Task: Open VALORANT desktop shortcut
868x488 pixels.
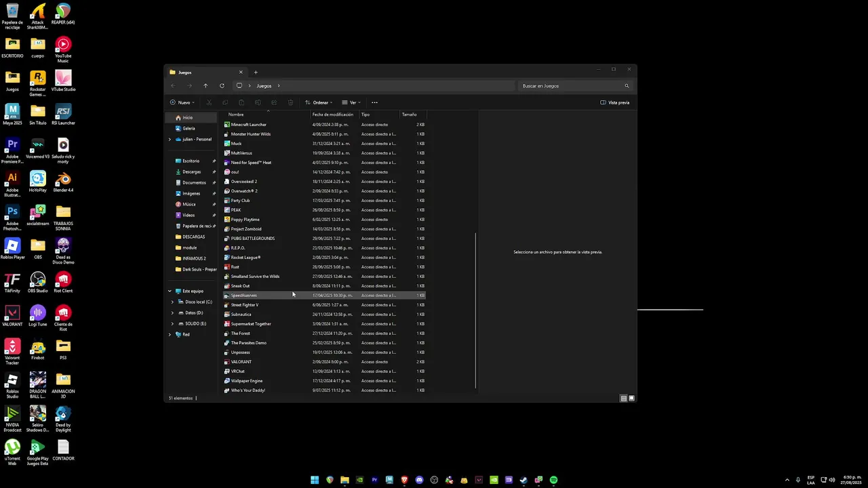Action: [12, 315]
